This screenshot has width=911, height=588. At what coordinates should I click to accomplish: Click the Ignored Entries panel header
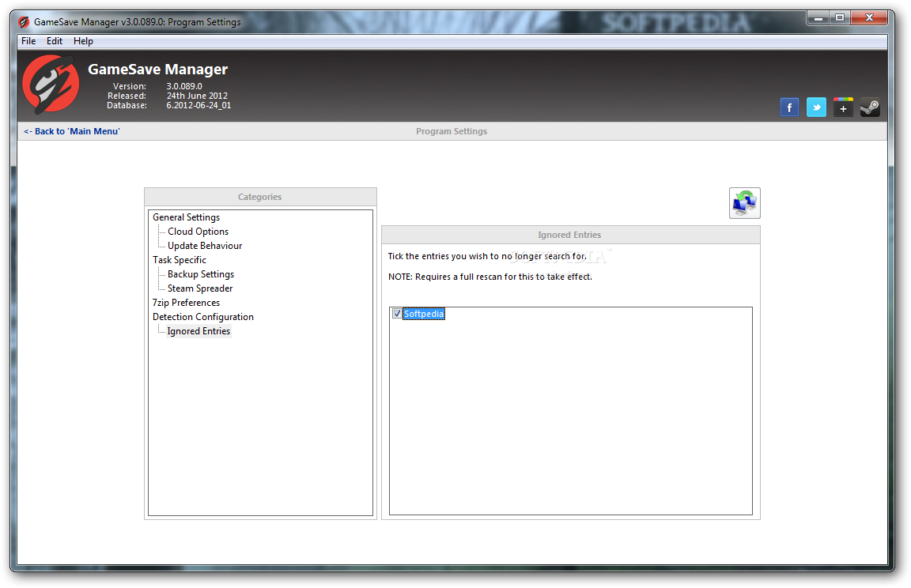pos(570,235)
